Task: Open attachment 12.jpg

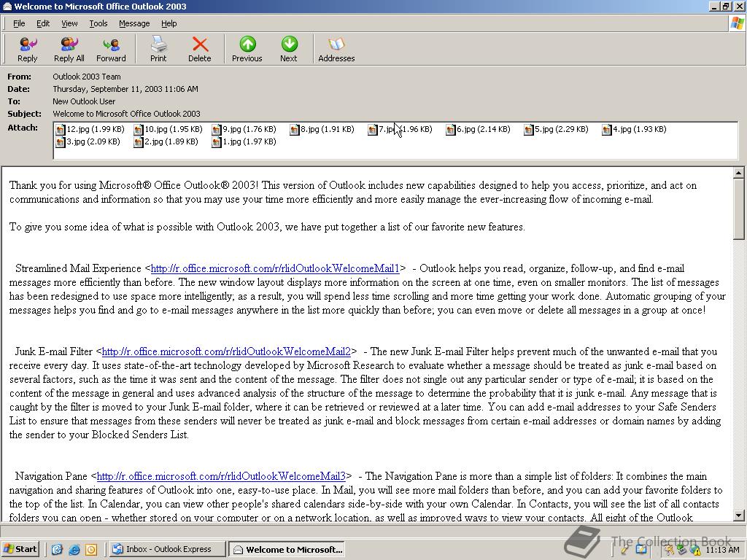Action: click(x=90, y=130)
